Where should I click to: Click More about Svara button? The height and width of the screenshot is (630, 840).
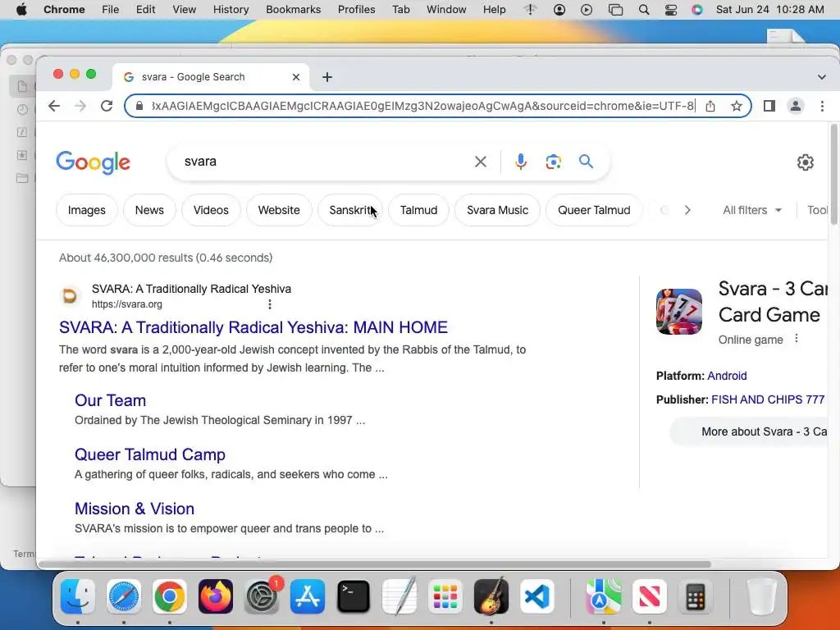pos(749,431)
